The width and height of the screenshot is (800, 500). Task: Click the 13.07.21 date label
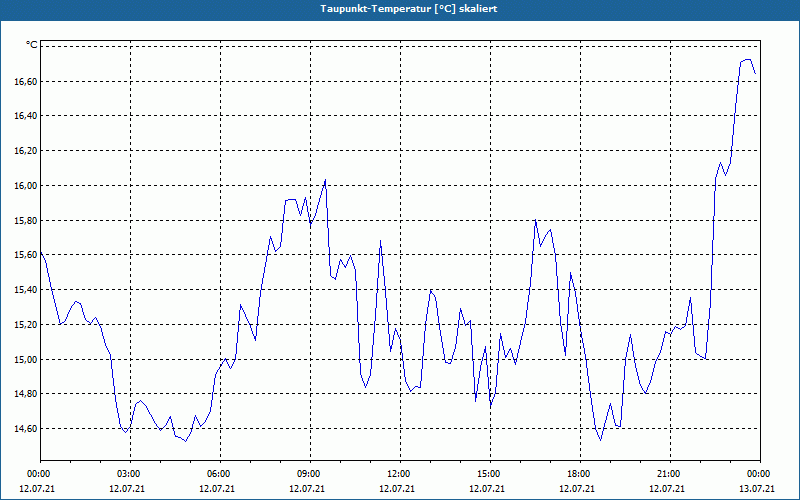click(x=757, y=489)
